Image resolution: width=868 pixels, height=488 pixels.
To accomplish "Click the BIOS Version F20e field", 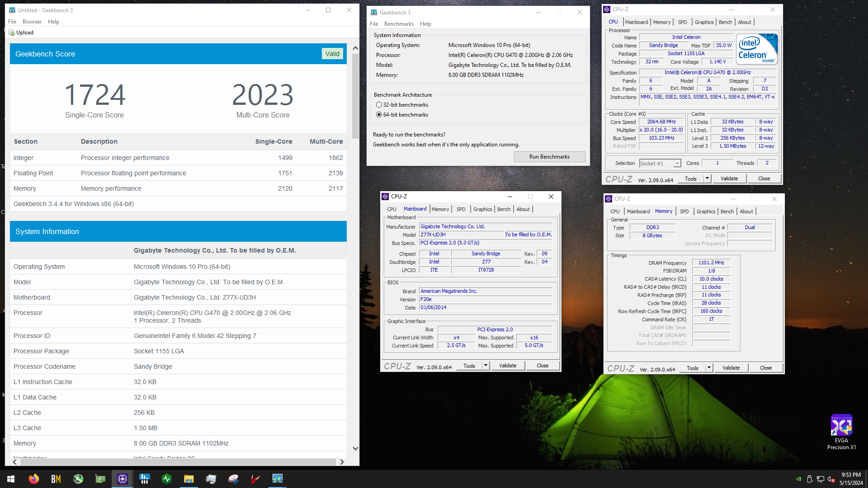I will (x=486, y=299).
